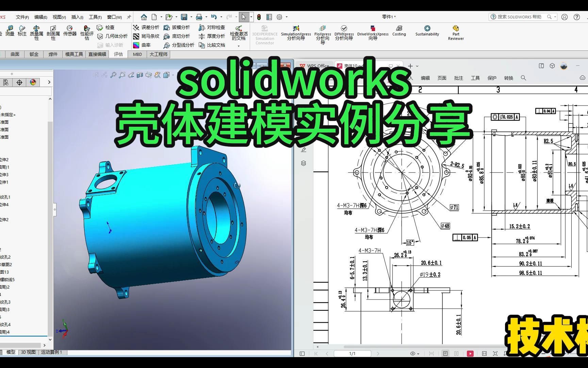Open 性能评估 performance evaluation
The height and width of the screenshot is (368, 588).
[x=87, y=33]
